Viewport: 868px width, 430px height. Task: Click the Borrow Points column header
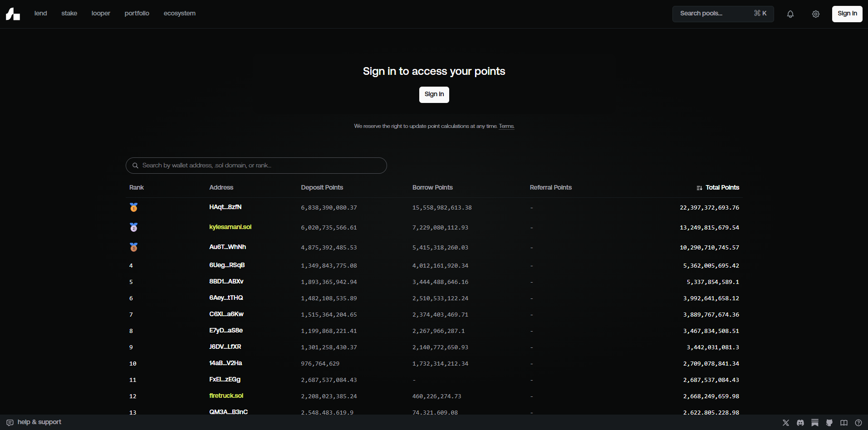click(x=432, y=188)
